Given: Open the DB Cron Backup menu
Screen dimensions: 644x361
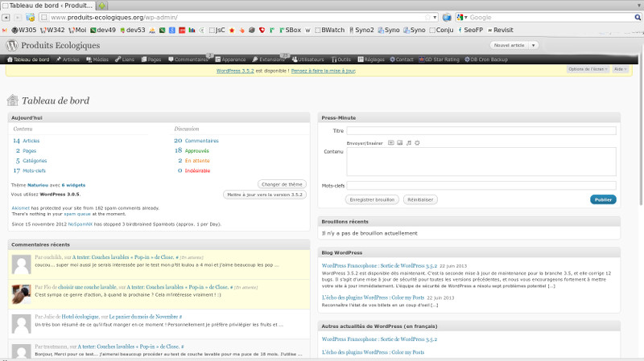Looking at the screenshot, I should click(486, 59).
